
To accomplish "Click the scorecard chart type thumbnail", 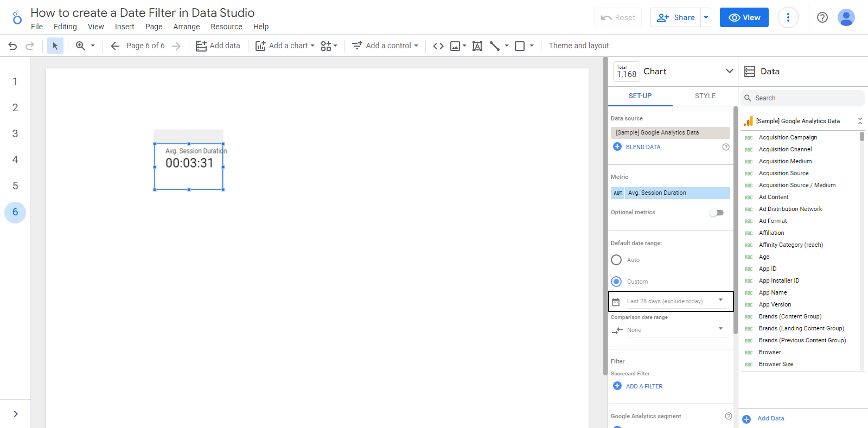I will click(627, 72).
